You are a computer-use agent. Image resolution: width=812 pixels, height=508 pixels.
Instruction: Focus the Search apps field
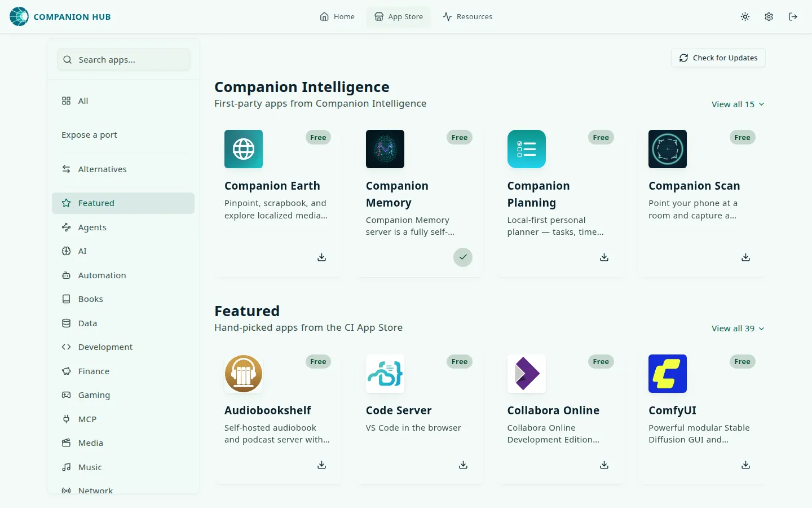coord(123,60)
